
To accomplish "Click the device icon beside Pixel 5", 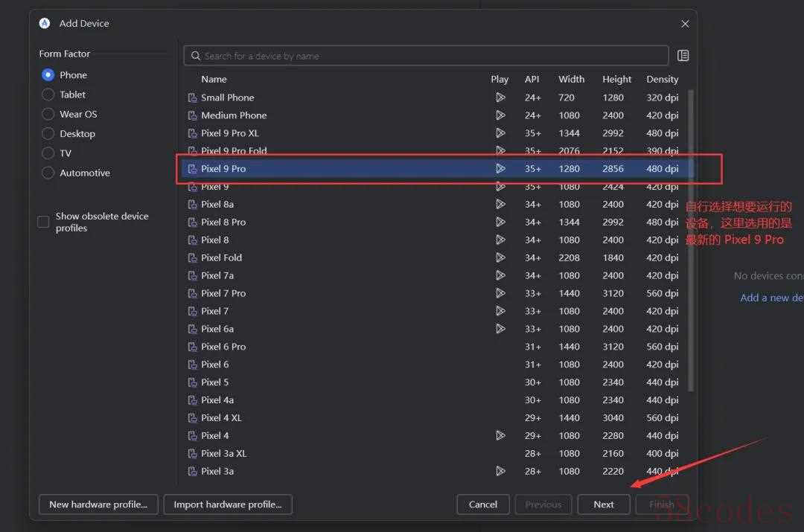I will (x=192, y=382).
